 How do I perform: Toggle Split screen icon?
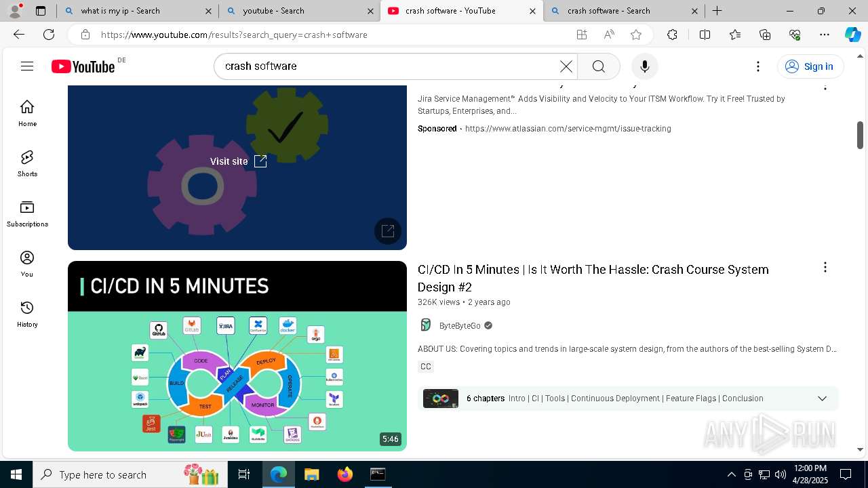coord(705,35)
